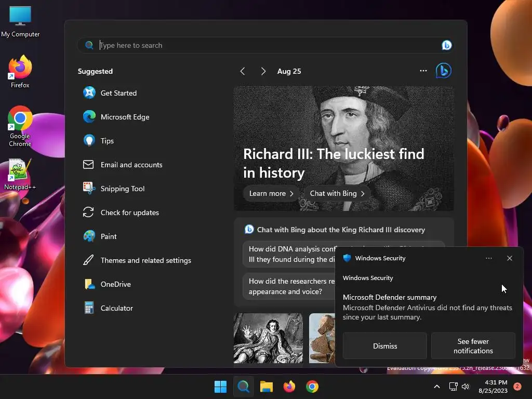Click the Windows Security shield icon
532x399 pixels.
tap(347, 258)
